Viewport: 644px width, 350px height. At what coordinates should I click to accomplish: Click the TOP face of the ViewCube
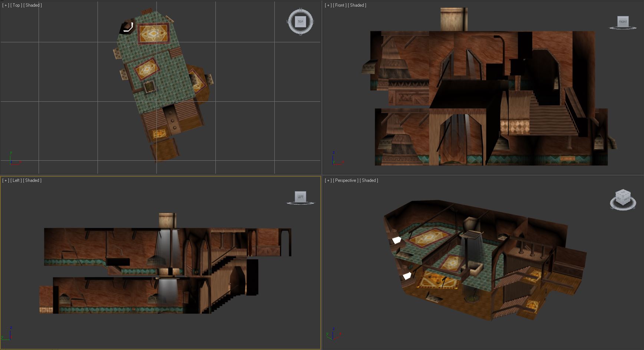tap(300, 22)
